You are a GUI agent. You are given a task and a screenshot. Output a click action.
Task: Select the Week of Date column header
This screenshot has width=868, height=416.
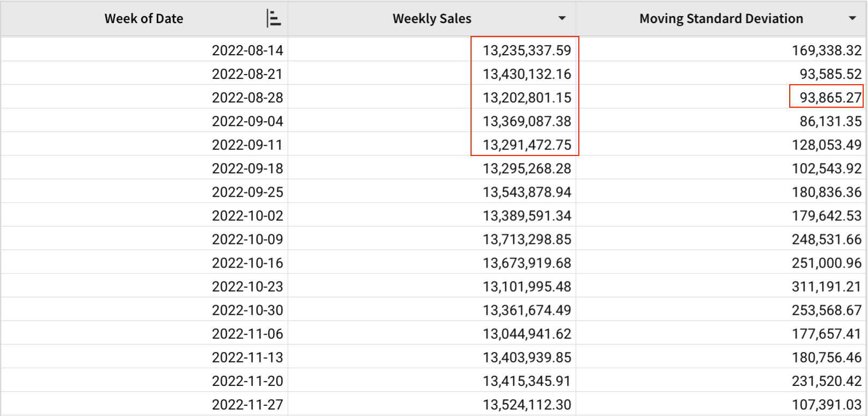point(144,19)
